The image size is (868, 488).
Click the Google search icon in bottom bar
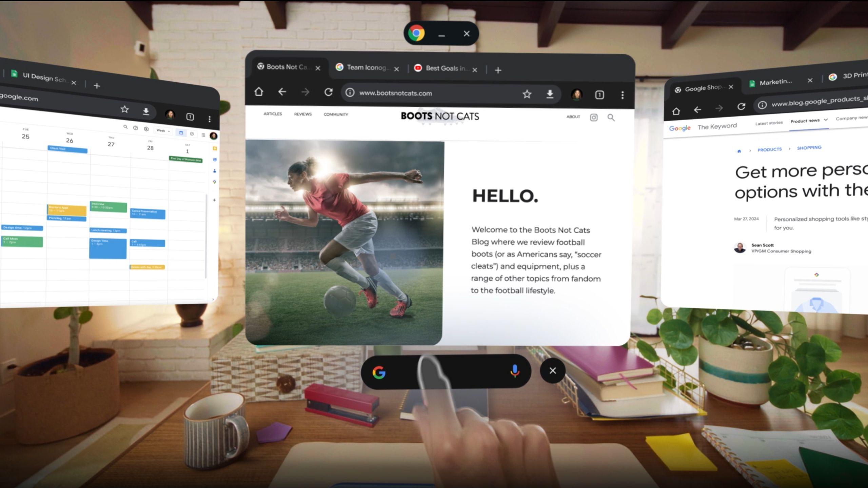(x=380, y=372)
